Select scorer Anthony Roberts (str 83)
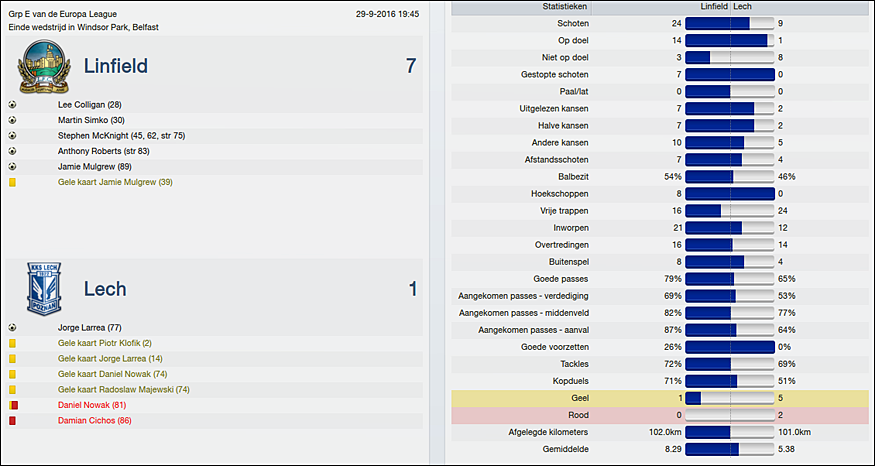Screen dimensions: 875x466 (x=103, y=151)
